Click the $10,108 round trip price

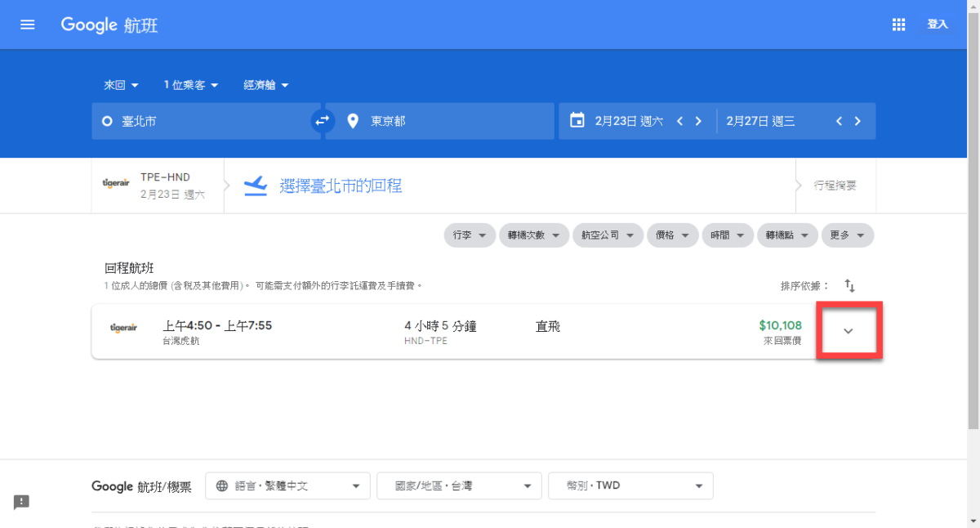coord(780,325)
